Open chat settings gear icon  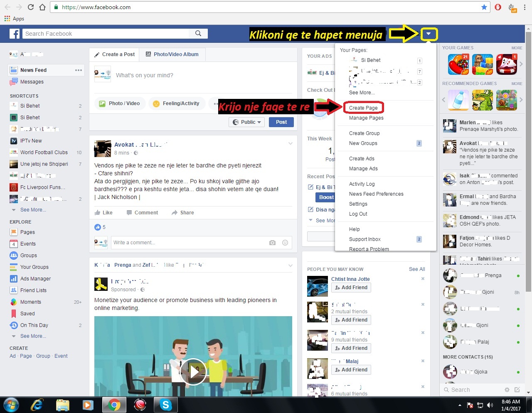pyautogui.click(x=507, y=390)
